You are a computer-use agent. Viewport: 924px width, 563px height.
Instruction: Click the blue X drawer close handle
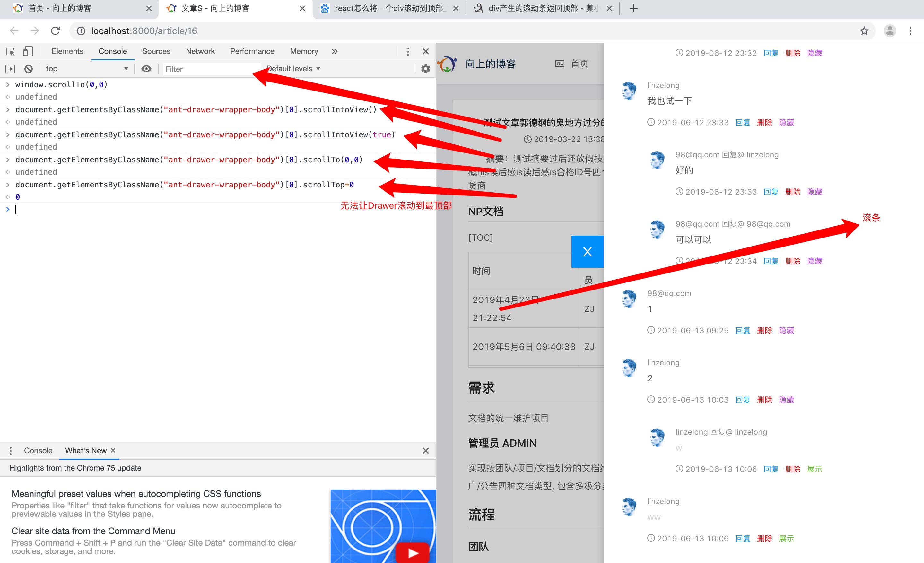(587, 252)
